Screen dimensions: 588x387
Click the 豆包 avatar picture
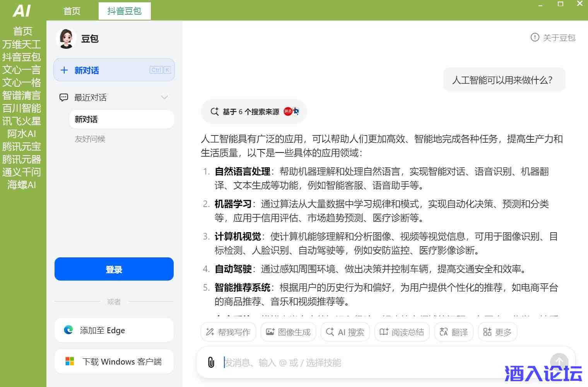66,39
